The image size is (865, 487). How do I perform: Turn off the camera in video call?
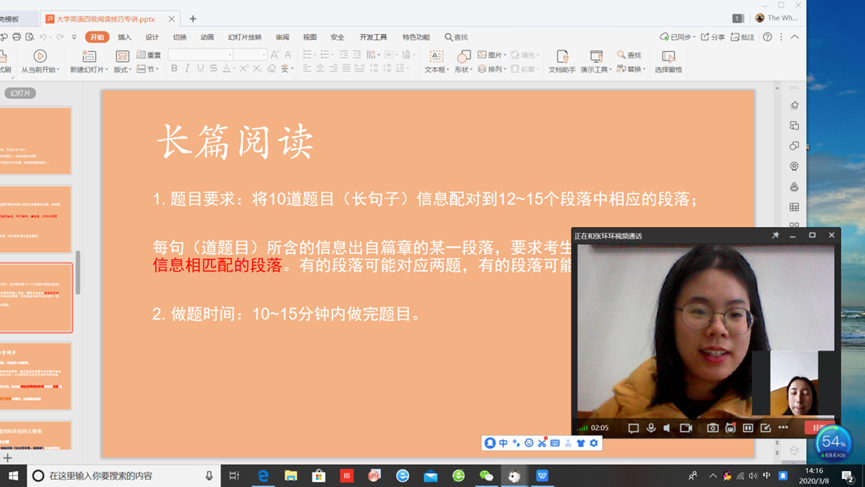(x=686, y=428)
